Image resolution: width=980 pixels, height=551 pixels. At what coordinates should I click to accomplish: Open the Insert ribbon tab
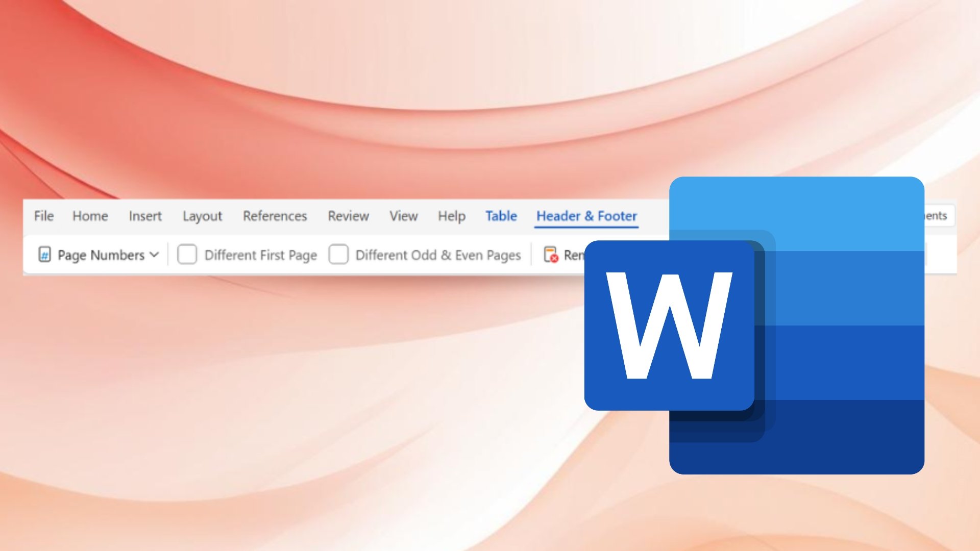[x=145, y=216]
